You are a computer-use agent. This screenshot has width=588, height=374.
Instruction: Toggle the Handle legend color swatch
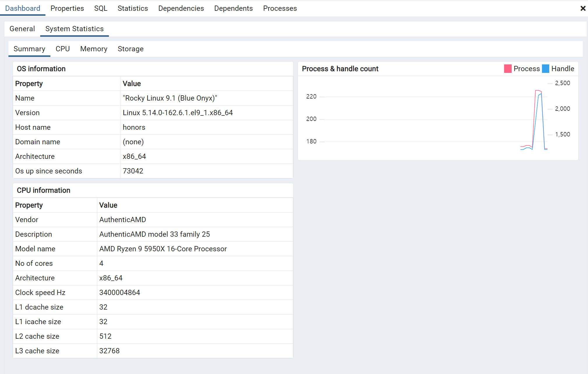tap(545, 69)
